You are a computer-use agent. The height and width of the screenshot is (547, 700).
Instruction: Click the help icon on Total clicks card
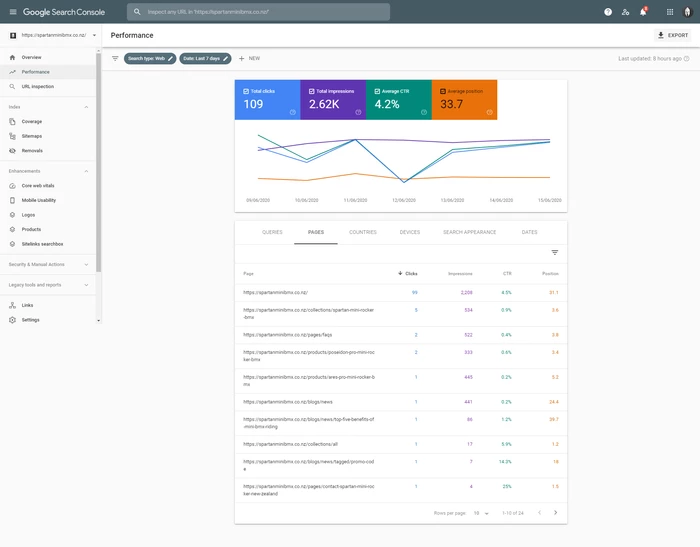293,113
